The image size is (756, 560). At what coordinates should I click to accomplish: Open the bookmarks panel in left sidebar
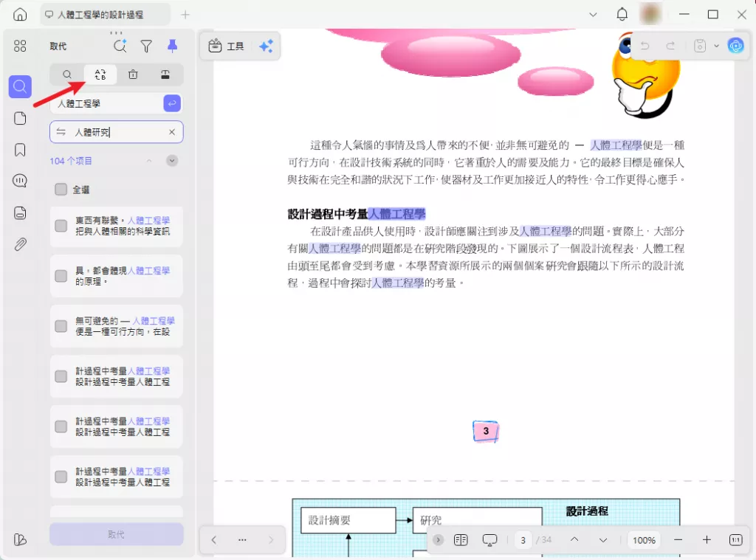point(20,148)
